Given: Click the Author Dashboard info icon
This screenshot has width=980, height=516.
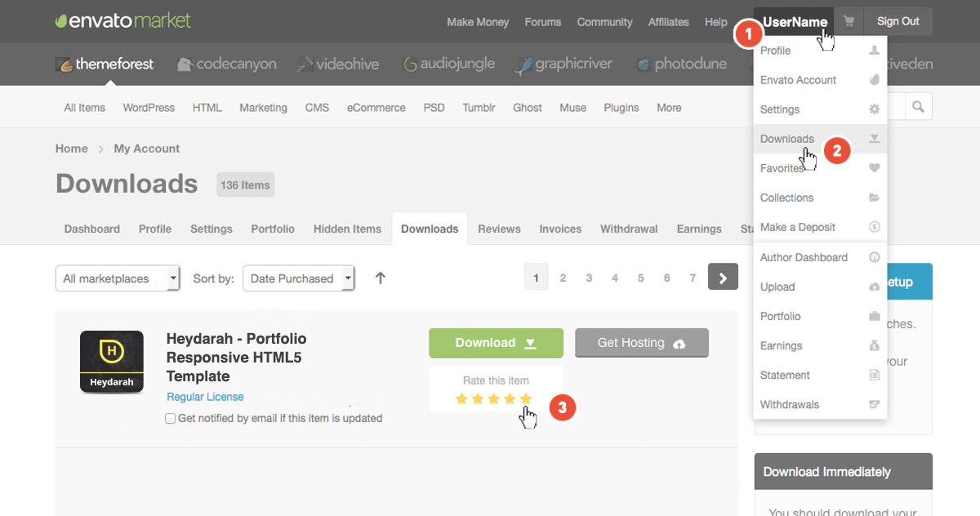Looking at the screenshot, I should [x=874, y=257].
